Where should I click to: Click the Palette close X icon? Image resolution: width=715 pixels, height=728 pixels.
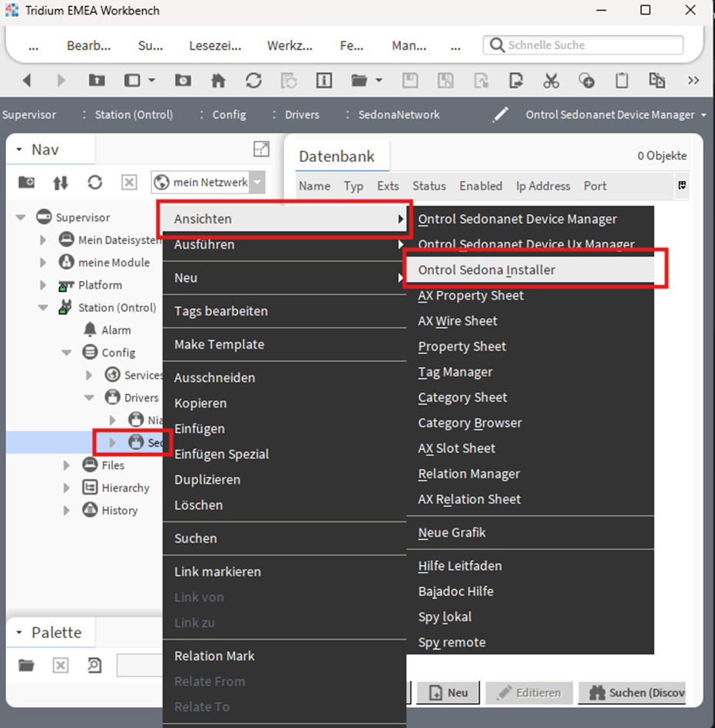(x=61, y=665)
